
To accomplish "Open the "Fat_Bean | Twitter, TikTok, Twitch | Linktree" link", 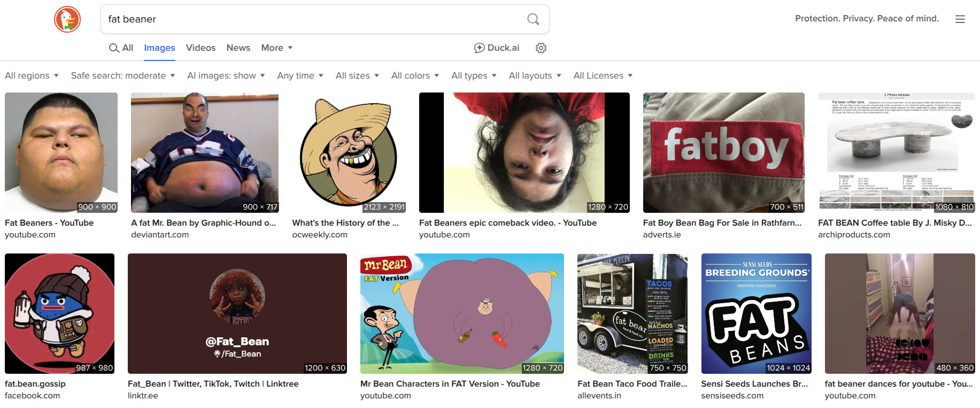I will click(213, 384).
